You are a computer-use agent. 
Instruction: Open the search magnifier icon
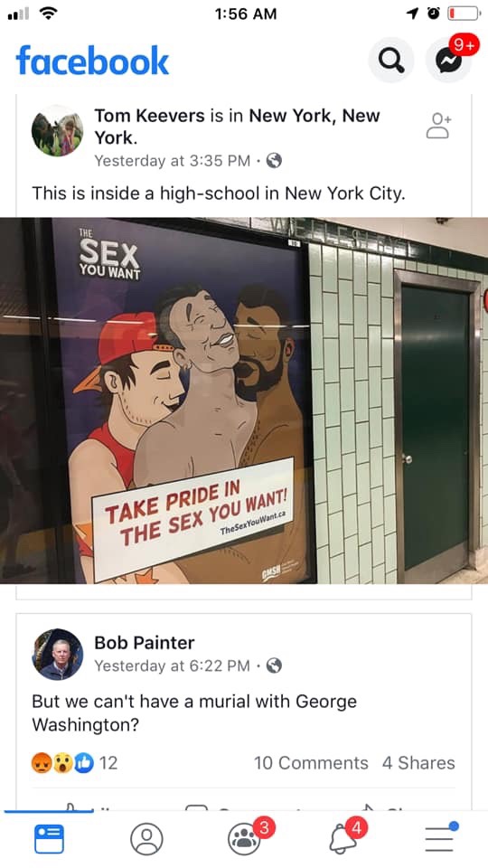click(x=390, y=61)
